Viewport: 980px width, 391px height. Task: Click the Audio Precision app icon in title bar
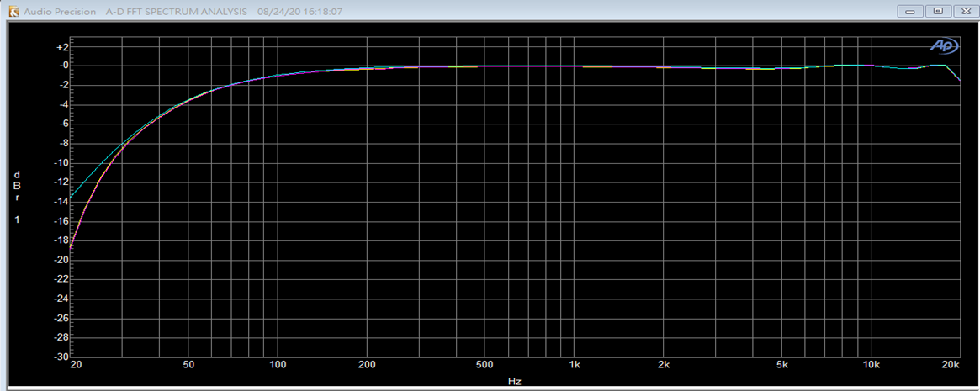click(13, 12)
